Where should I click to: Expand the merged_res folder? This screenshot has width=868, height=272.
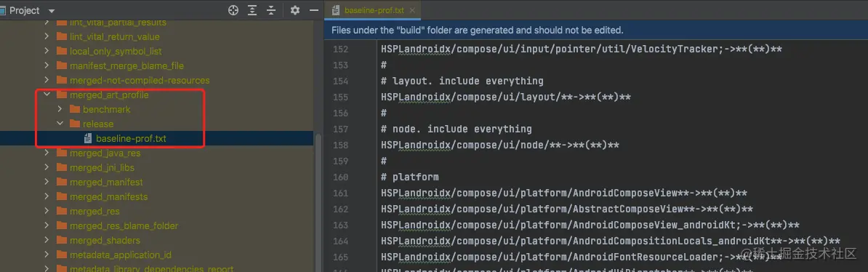(47, 211)
